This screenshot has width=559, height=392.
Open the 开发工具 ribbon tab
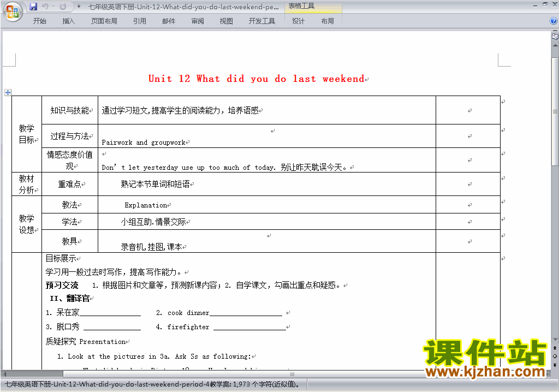[x=262, y=21]
